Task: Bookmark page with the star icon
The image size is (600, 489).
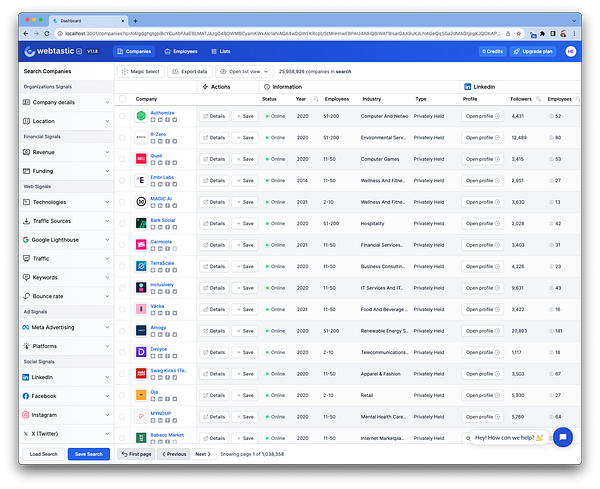Action: tap(518, 34)
